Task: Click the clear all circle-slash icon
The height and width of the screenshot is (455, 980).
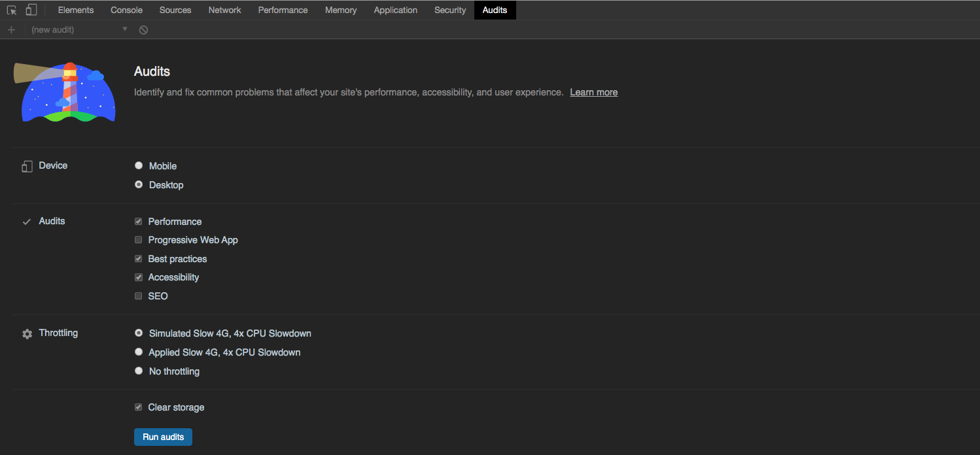Action: point(143,29)
